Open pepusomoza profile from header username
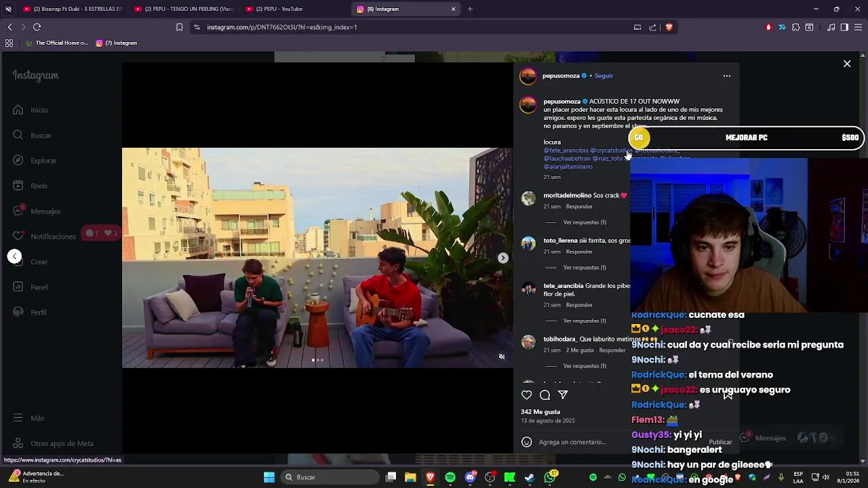Screen dimensions: 868x488 click(x=561, y=76)
